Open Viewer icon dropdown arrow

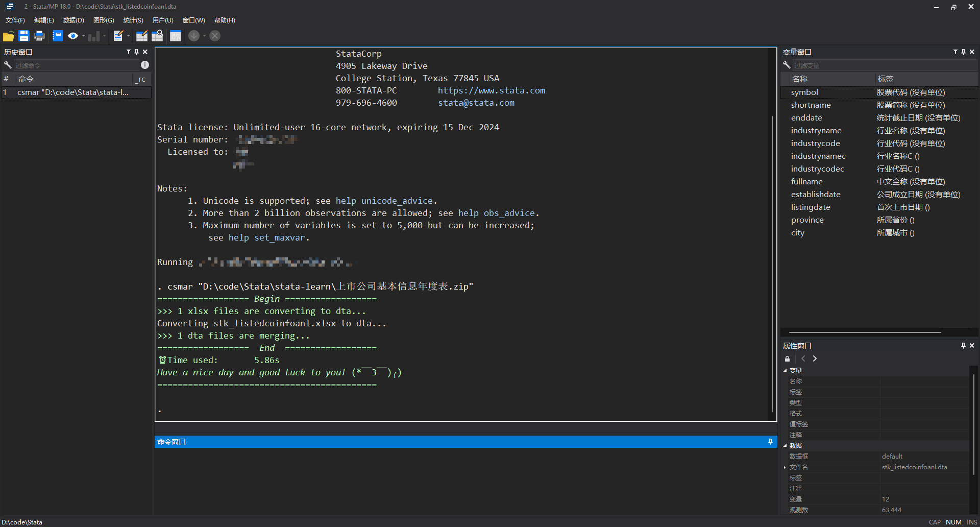[x=83, y=36]
